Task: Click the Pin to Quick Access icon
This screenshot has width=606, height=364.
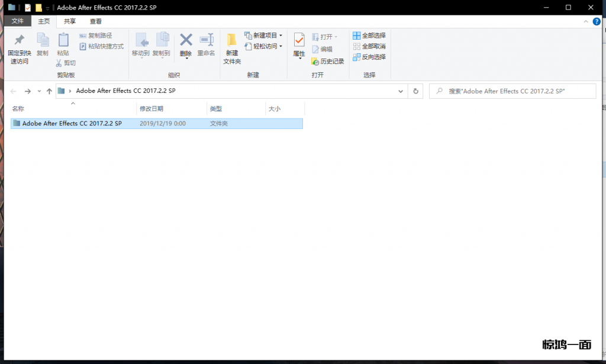Action: pyautogui.click(x=19, y=40)
